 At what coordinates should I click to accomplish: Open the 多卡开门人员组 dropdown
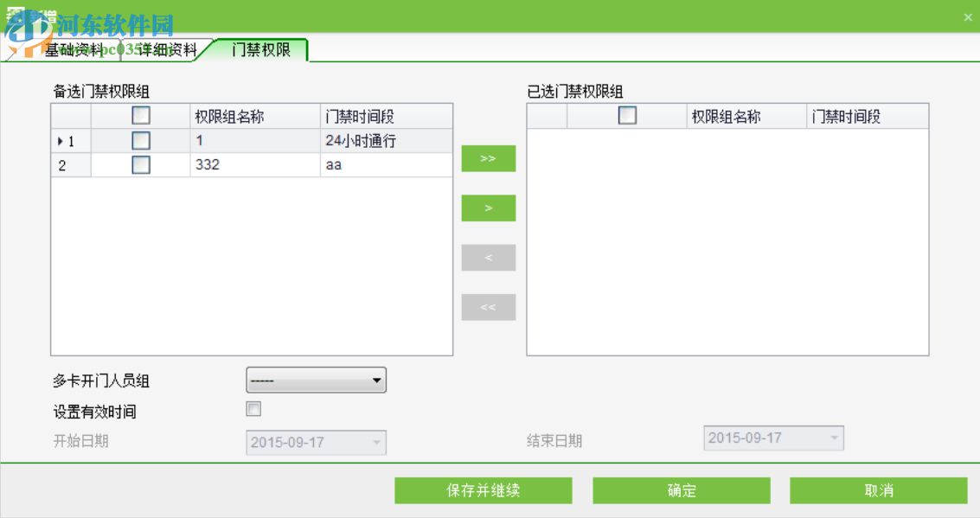pyautogui.click(x=376, y=380)
